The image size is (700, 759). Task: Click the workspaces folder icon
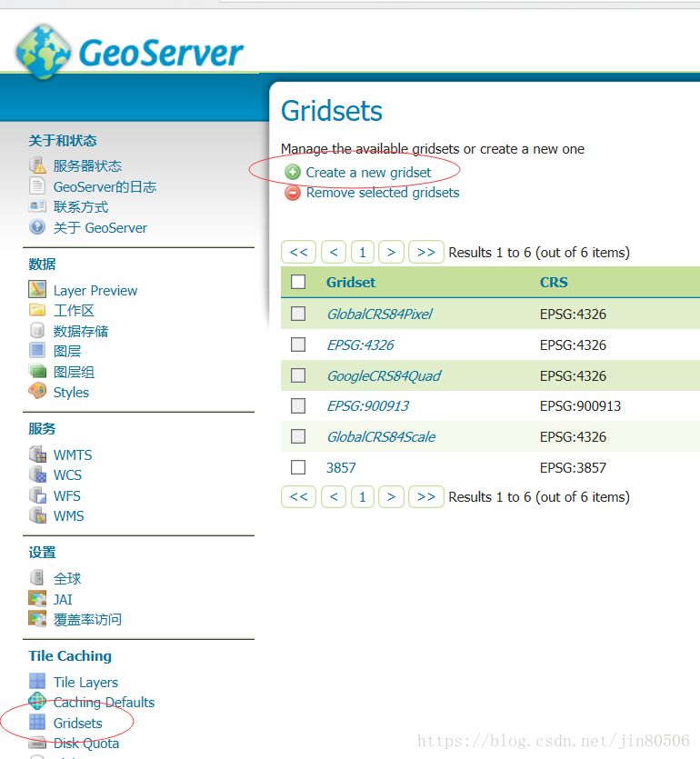37,310
